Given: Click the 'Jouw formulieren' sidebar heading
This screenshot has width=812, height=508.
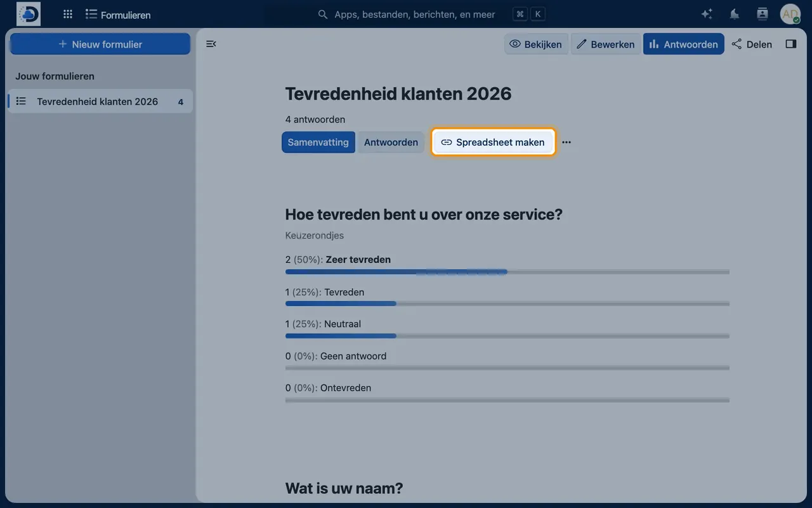Looking at the screenshot, I should click(x=55, y=76).
